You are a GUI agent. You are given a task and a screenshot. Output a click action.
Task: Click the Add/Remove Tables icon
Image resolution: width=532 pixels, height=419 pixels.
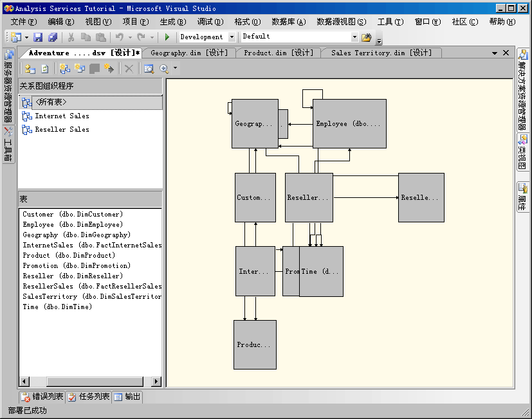pos(30,69)
